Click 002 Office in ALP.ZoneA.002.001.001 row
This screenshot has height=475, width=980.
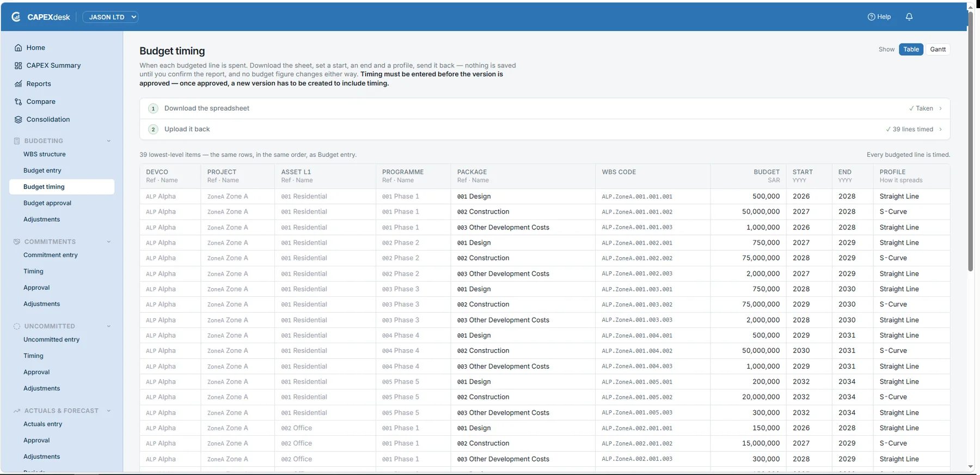[297, 428]
